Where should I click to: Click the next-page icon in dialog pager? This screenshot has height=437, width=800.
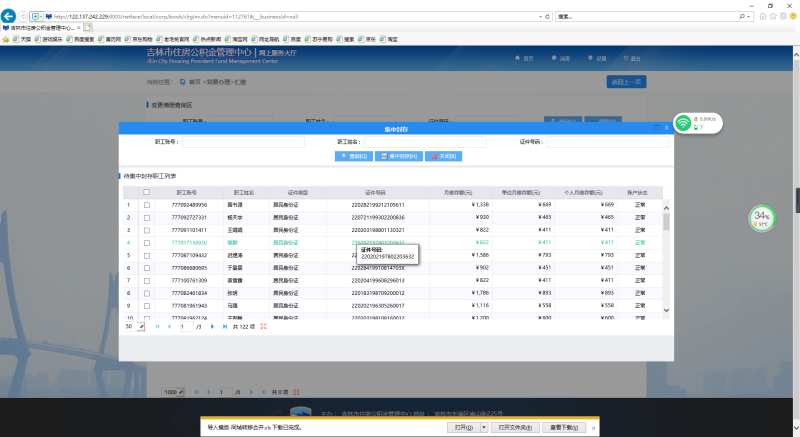pyautogui.click(x=212, y=326)
